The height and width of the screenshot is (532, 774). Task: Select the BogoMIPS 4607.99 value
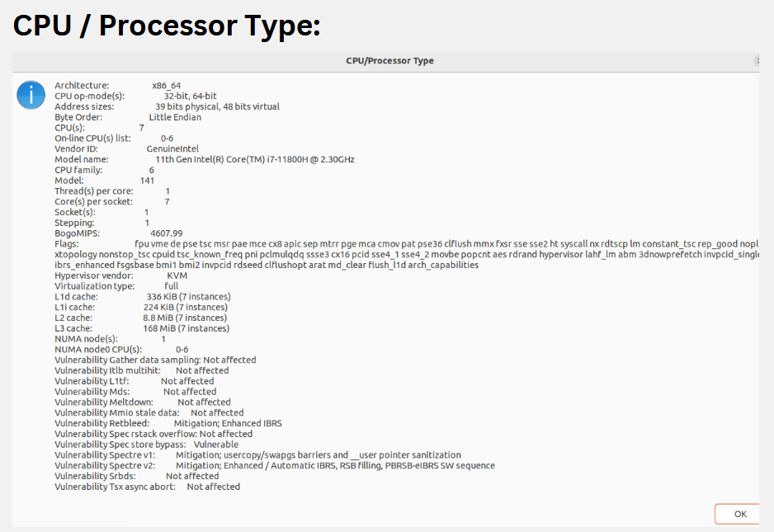[167, 233]
